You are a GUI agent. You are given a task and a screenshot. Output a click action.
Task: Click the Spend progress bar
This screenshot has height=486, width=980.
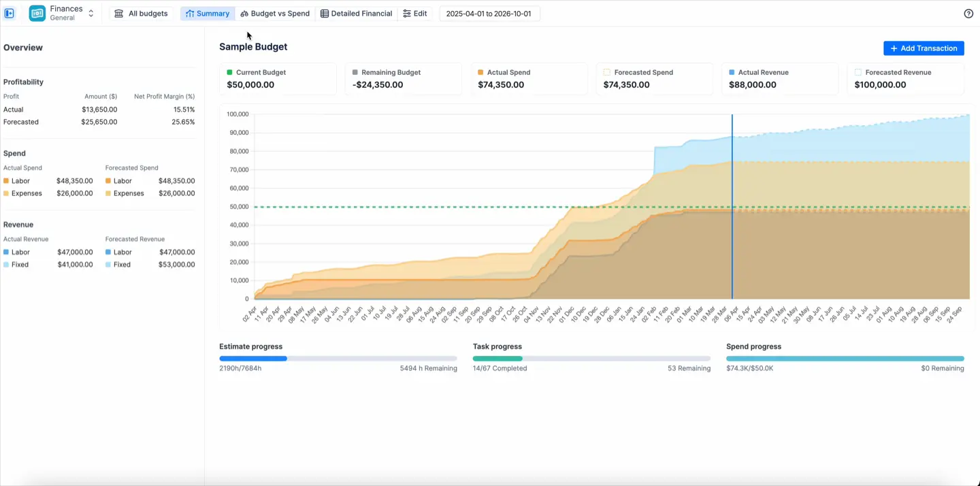click(x=845, y=359)
